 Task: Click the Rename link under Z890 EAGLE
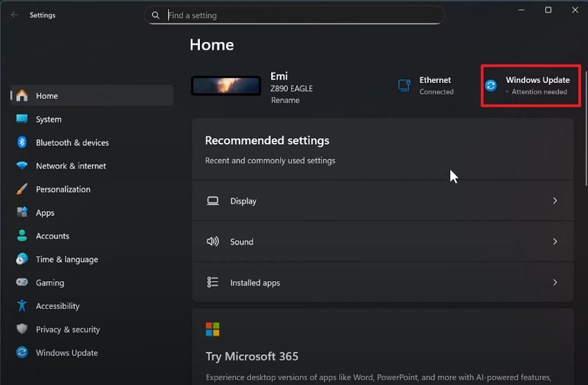click(285, 100)
